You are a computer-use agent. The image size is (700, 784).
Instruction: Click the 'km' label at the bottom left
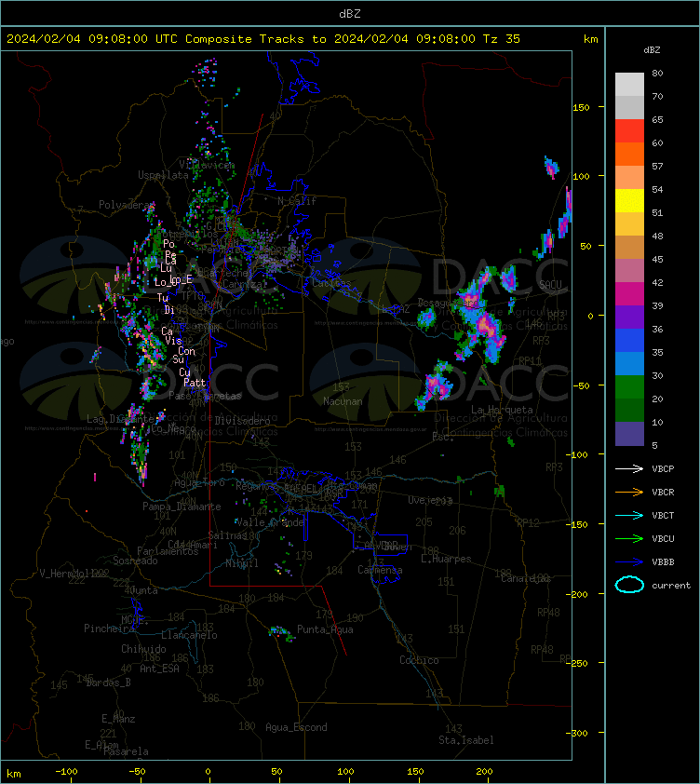click(x=14, y=774)
